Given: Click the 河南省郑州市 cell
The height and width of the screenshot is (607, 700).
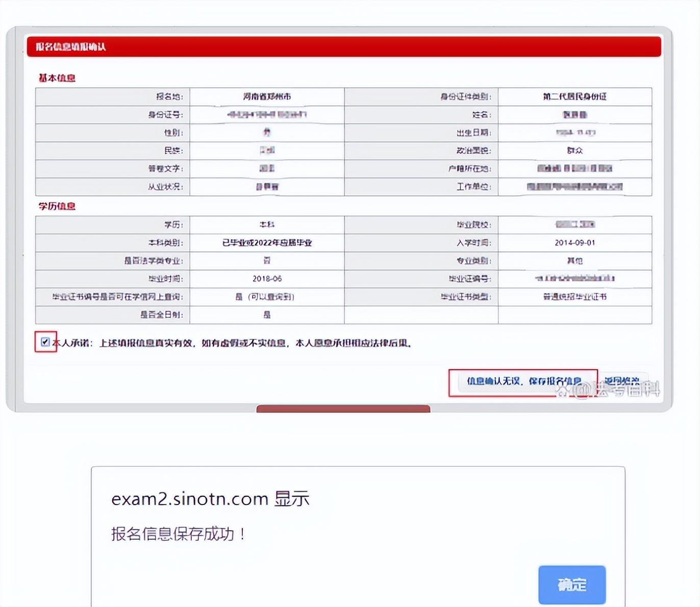Looking at the screenshot, I should coord(267,96).
